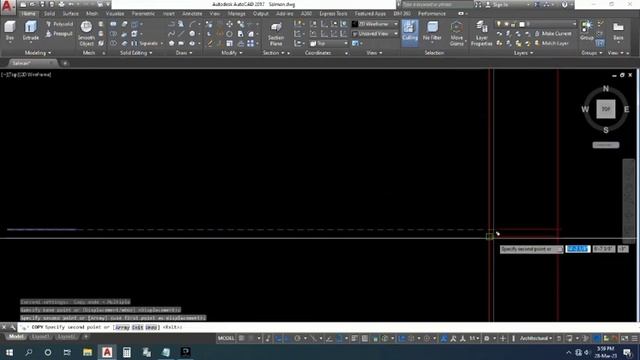
Task: Click Match Layer button
Action: (x=551, y=43)
